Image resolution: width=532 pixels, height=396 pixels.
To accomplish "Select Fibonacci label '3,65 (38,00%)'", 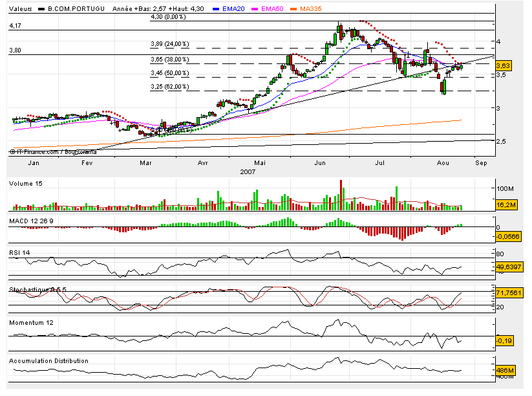I will (170, 60).
